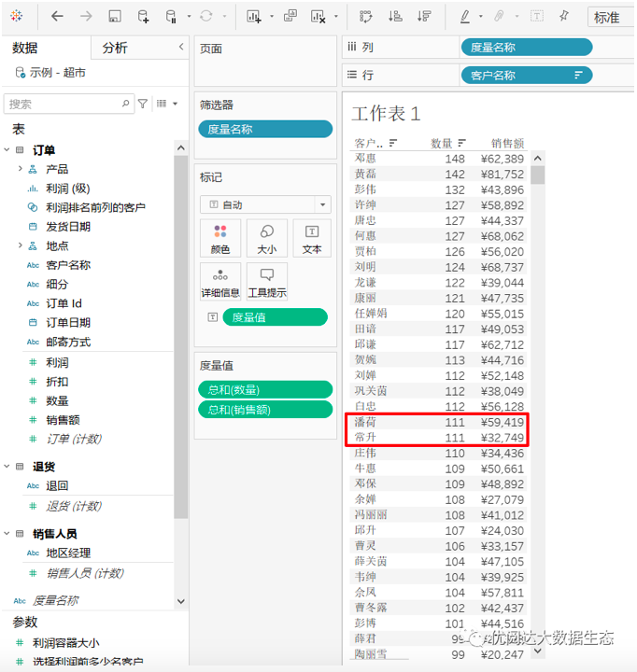
Task: Click the Sort Descending toolbar icon
Action: click(x=425, y=17)
